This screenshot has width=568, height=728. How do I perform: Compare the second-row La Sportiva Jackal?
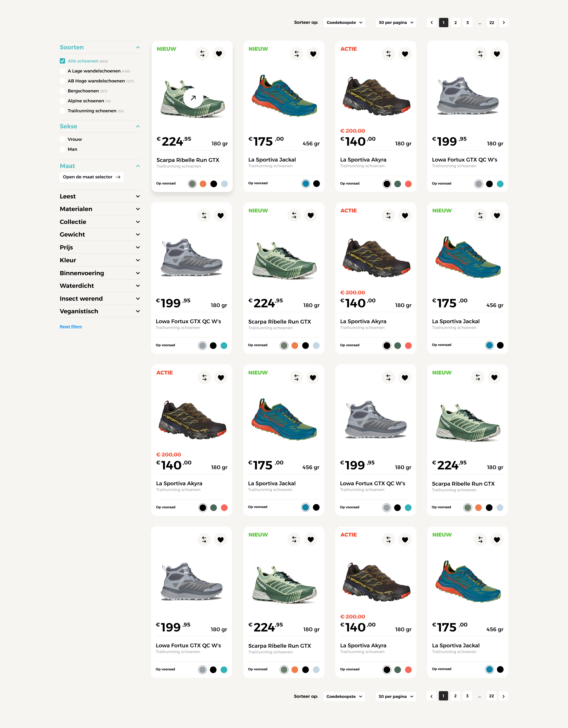(x=480, y=215)
